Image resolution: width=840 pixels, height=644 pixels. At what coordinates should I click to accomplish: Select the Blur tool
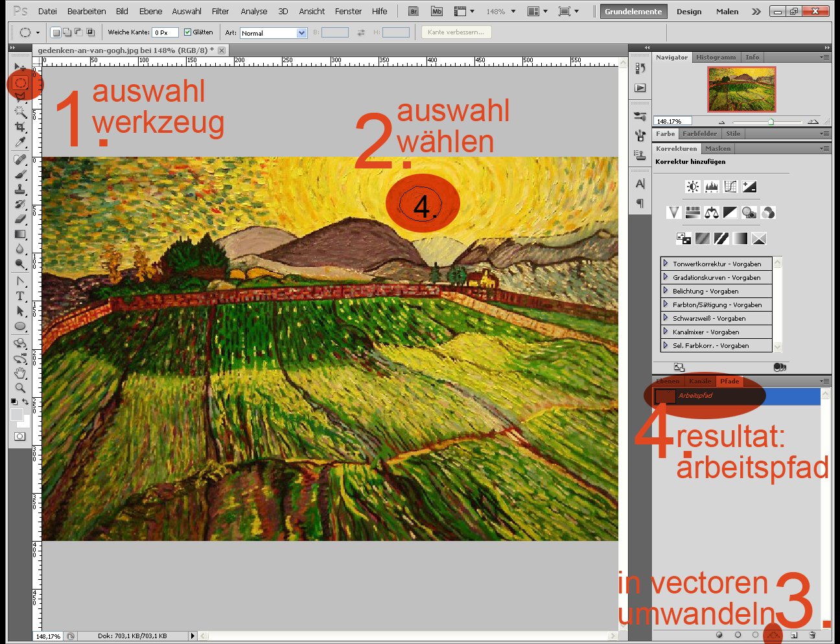coord(20,249)
